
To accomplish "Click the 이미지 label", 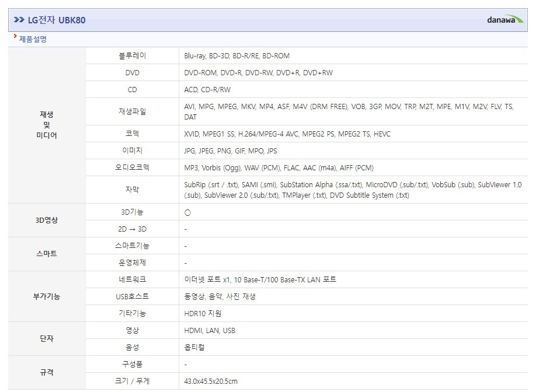I will (x=133, y=150).
